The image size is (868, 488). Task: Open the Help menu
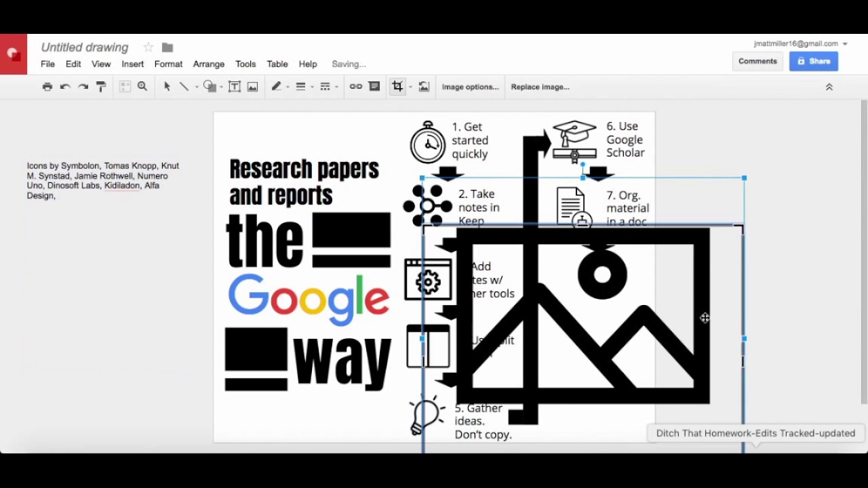click(308, 64)
